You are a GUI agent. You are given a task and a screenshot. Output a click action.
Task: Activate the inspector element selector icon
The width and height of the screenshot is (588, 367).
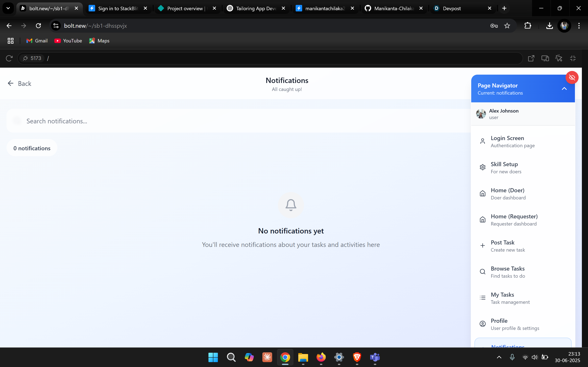pos(559,58)
